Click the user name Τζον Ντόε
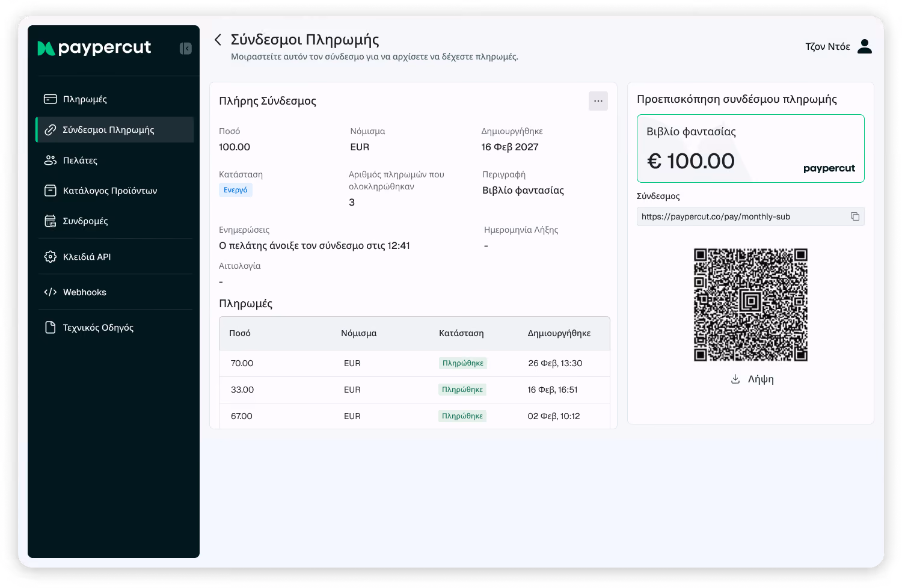 [x=827, y=46]
